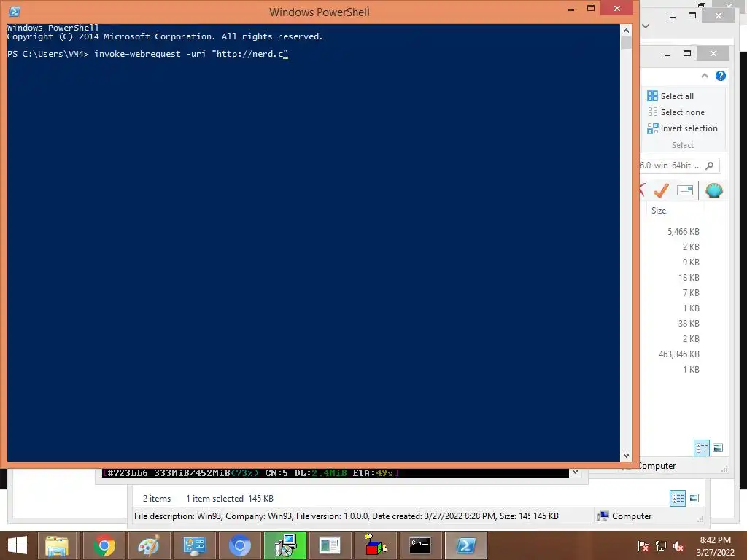
Task: Open Explorer help (blue question mark)
Action: (x=720, y=76)
